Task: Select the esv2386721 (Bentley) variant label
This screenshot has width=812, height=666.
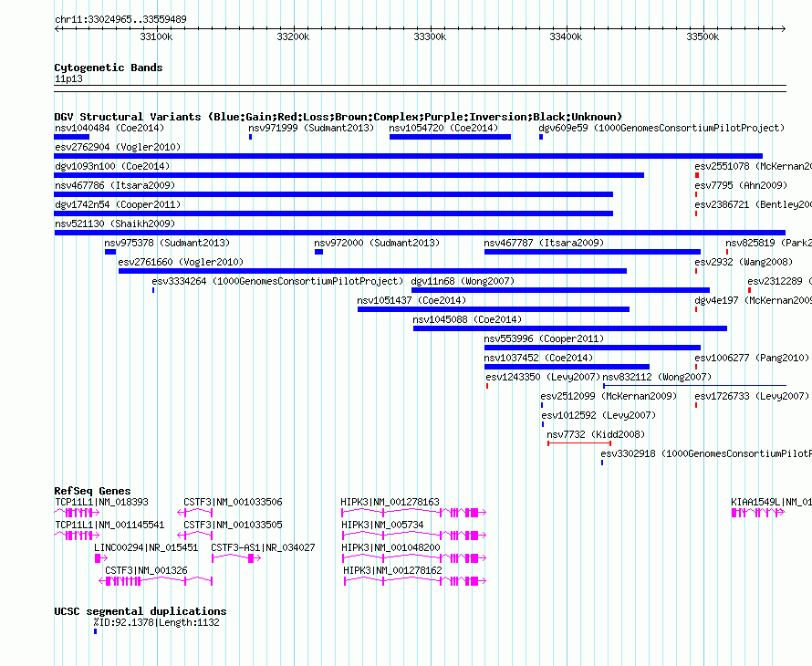Action: click(753, 204)
